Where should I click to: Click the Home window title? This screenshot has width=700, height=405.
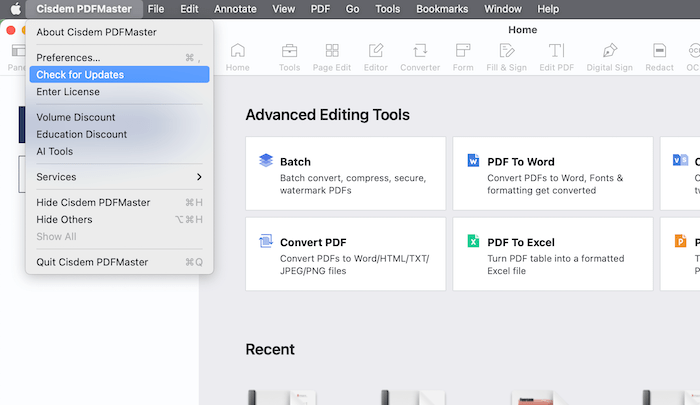point(522,30)
